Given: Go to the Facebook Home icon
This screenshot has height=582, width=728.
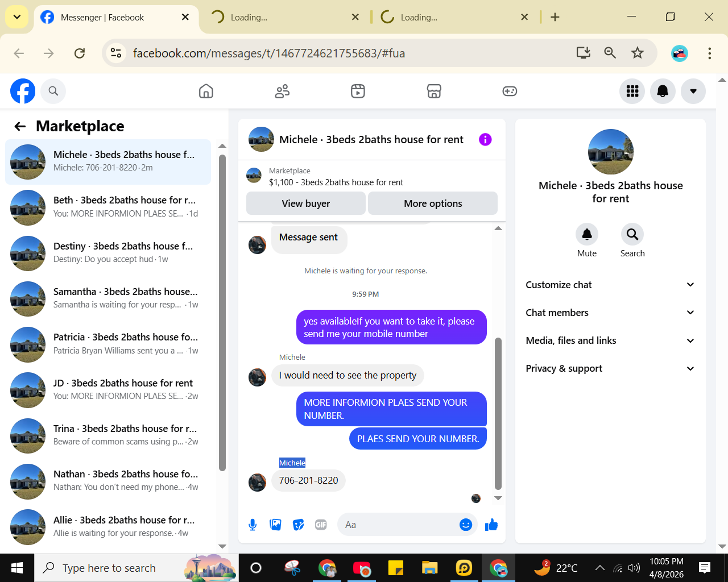Looking at the screenshot, I should (206, 91).
